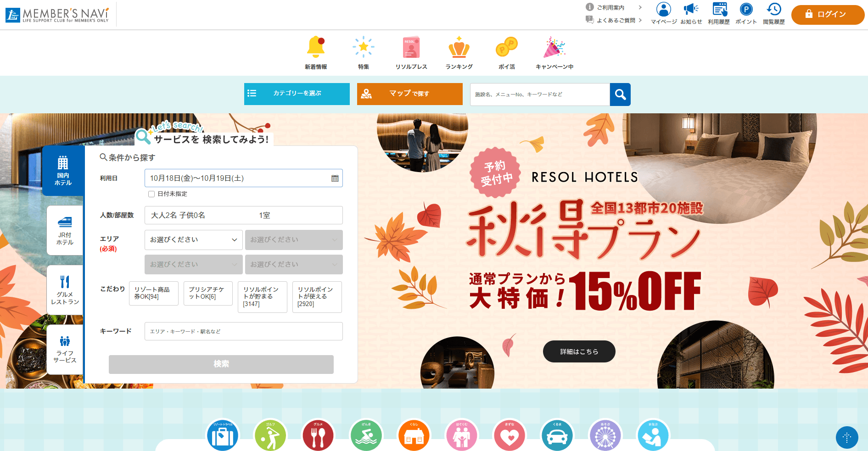Click カテゴリーを選ぶ button
Image resolution: width=868 pixels, height=451 pixels.
(x=297, y=94)
